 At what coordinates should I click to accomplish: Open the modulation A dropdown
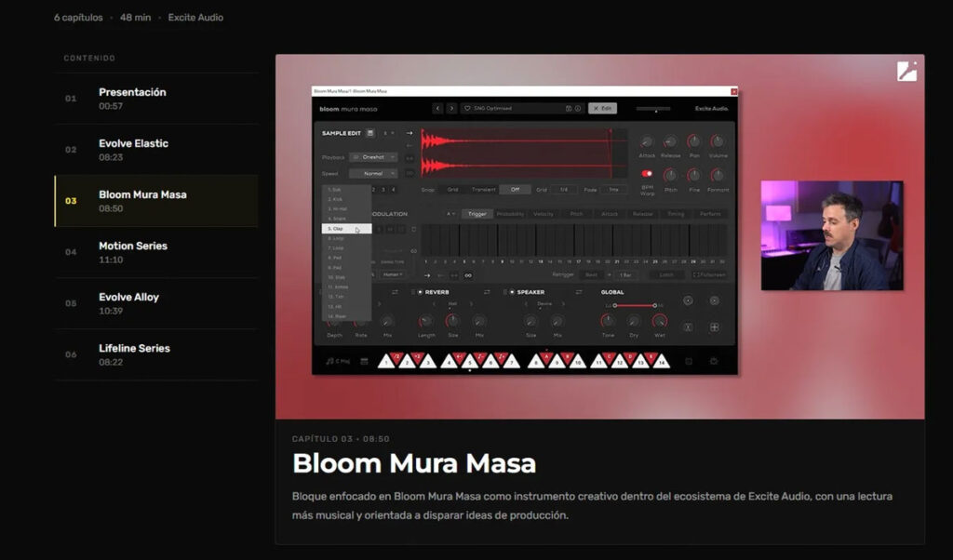(x=450, y=214)
